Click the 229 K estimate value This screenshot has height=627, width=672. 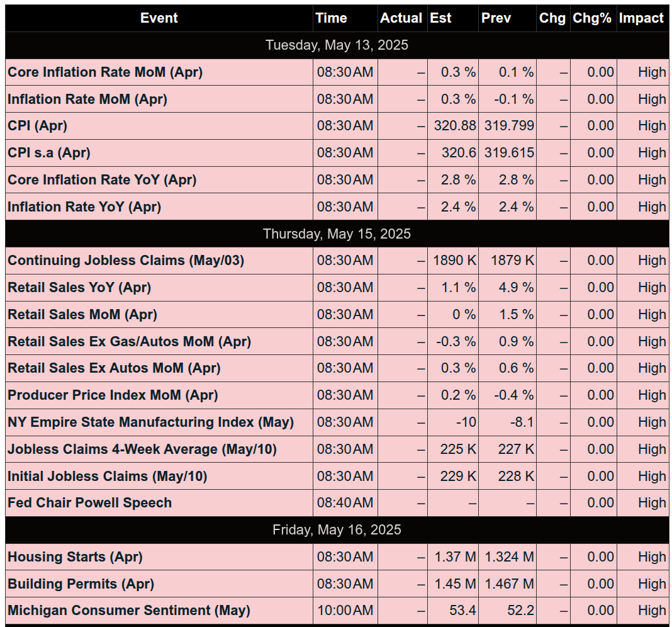[458, 476]
